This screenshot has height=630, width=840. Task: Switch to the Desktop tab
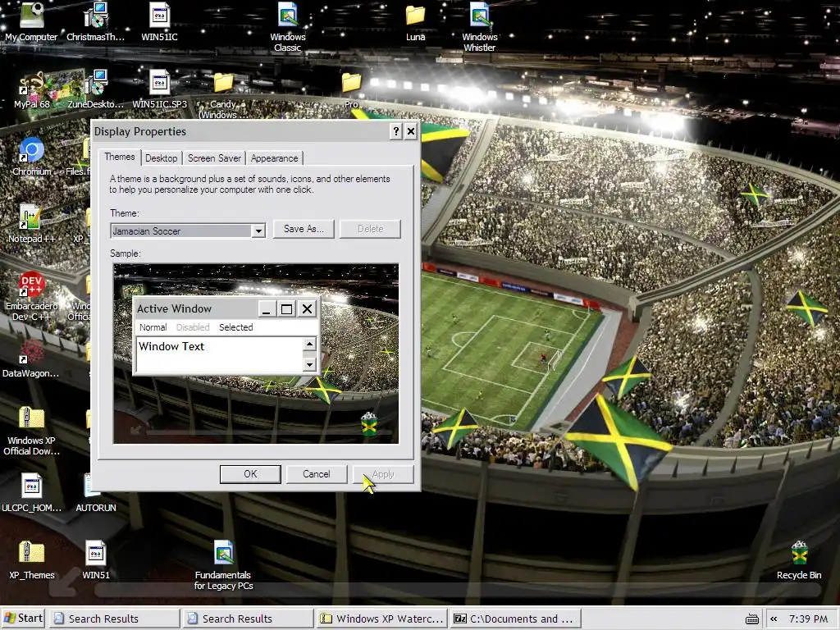pos(162,158)
